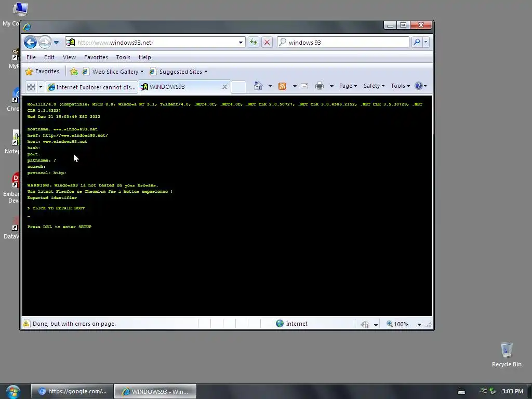Open the recent pages dropdown arrow
The image size is (532, 399).
[56, 43]
